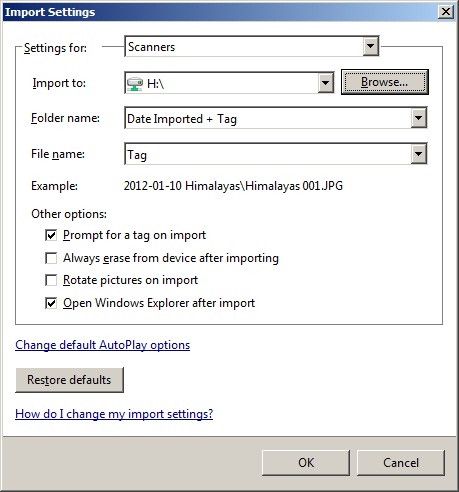Uncheck Prompt for a tag on import
This screenshot has height=492, width=459.
click(x=51, y=235)
